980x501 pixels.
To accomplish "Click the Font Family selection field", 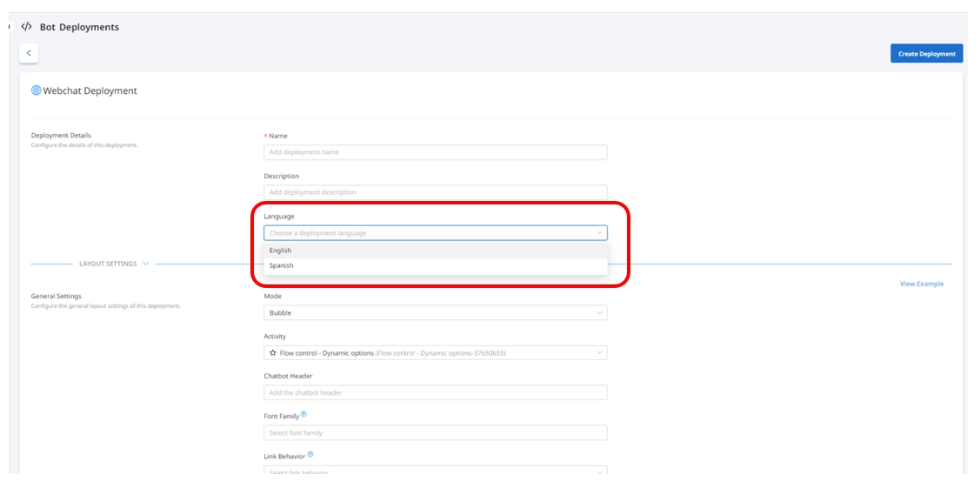I will coord(435,433).
